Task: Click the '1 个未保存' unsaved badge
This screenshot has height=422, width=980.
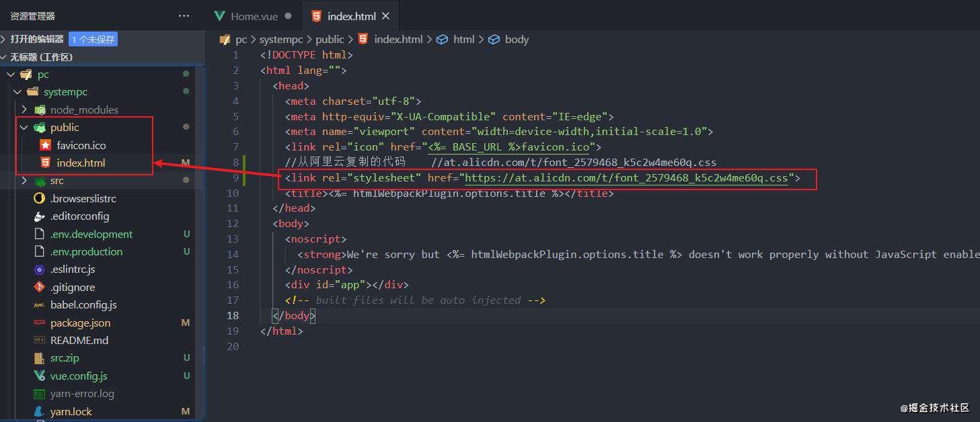Action: (x=93, y=40)
